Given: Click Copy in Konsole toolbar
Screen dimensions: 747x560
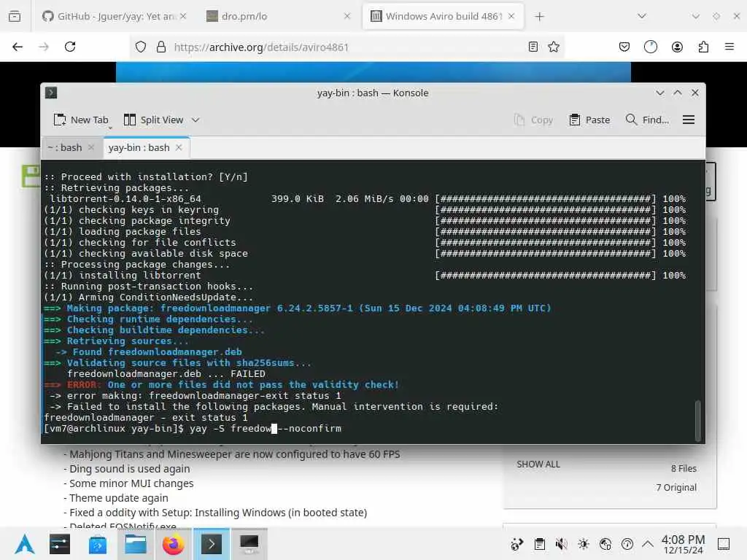Looking at the screenshot, I should point(533,120).
